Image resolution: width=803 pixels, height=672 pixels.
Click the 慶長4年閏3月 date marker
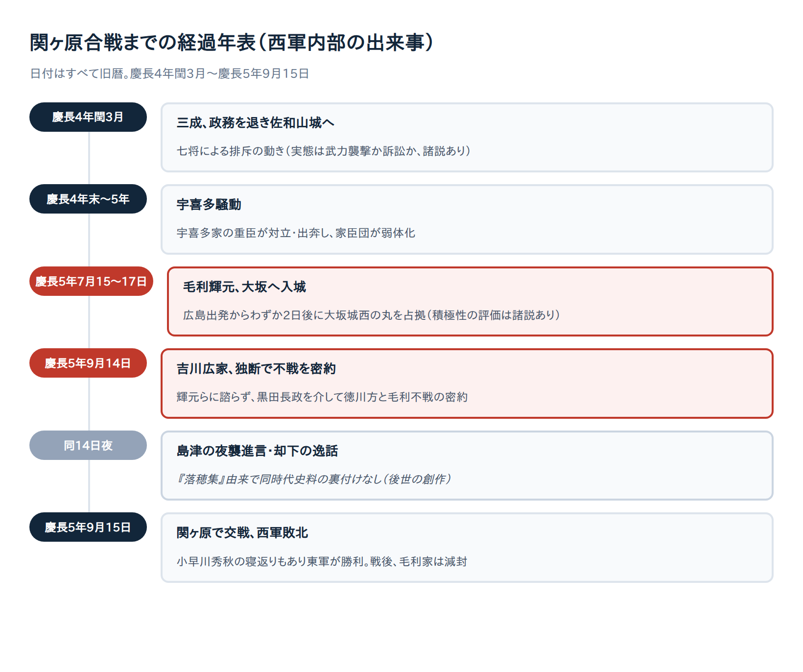88,117
